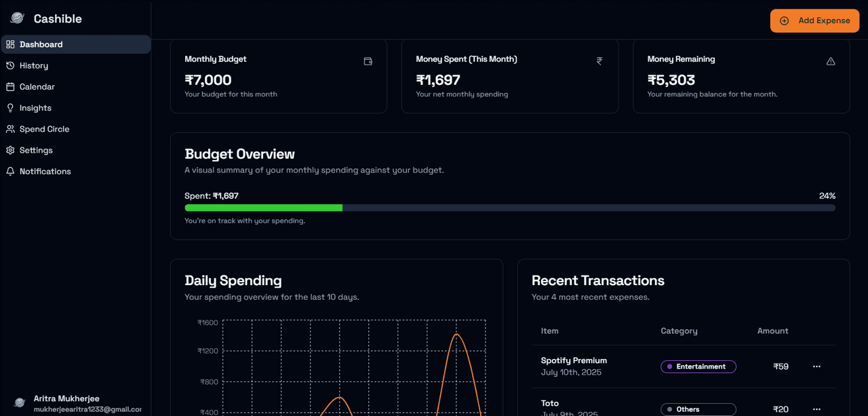Open the ellipsis menu for Toto transaction

click(x=816, y=409)
